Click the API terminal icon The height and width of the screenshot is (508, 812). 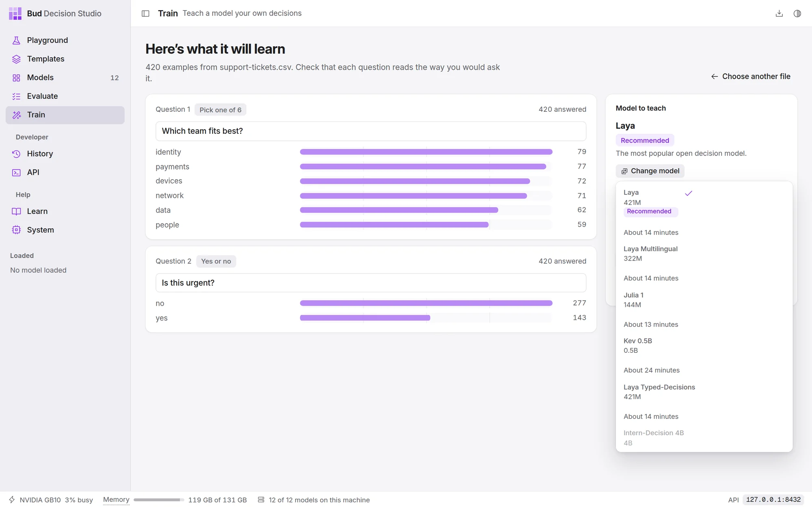pyautogui.click(x=16, y=172)
